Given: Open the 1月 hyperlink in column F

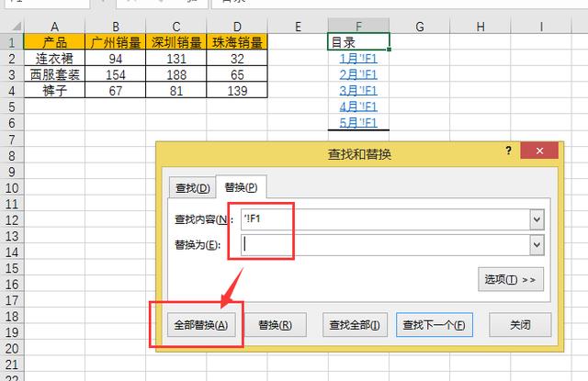Looking at the screenshot, I should pos(358,59).
